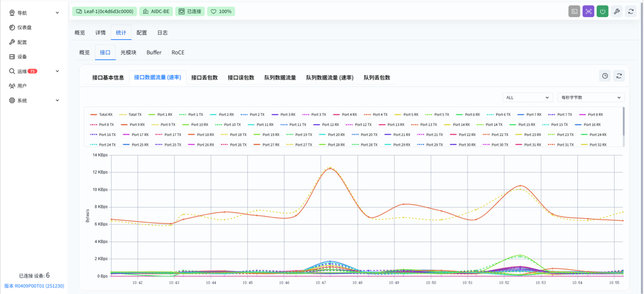Open the wrench tools icon in header
The image size is (644, 294).
(617, 12)
